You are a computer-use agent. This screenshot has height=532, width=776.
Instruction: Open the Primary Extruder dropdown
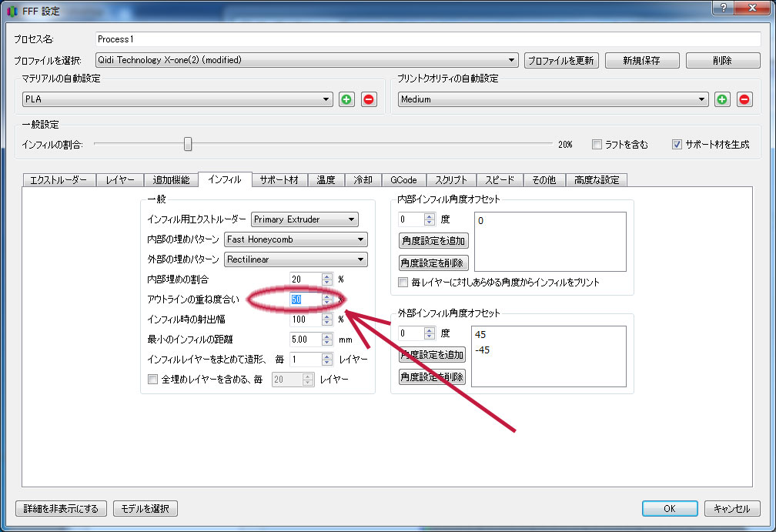click(305, 219)
